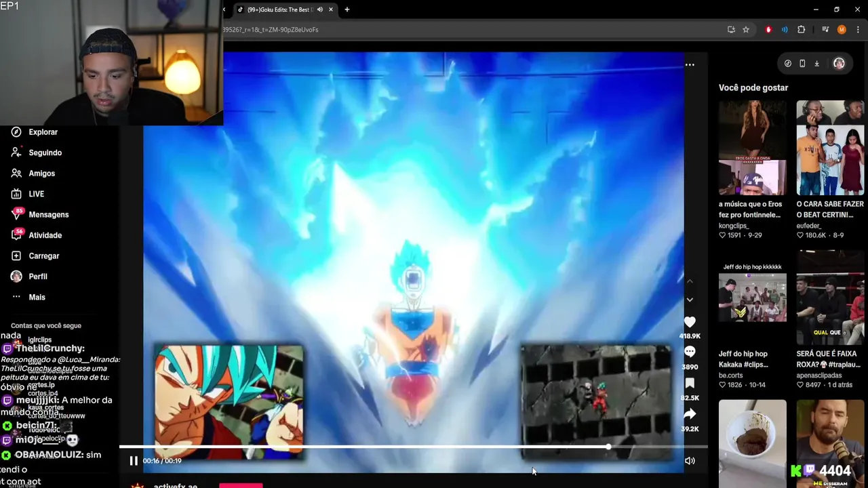Open a new browser tab
The width and height of the screenshot is (868, 488).
(347, 9)
